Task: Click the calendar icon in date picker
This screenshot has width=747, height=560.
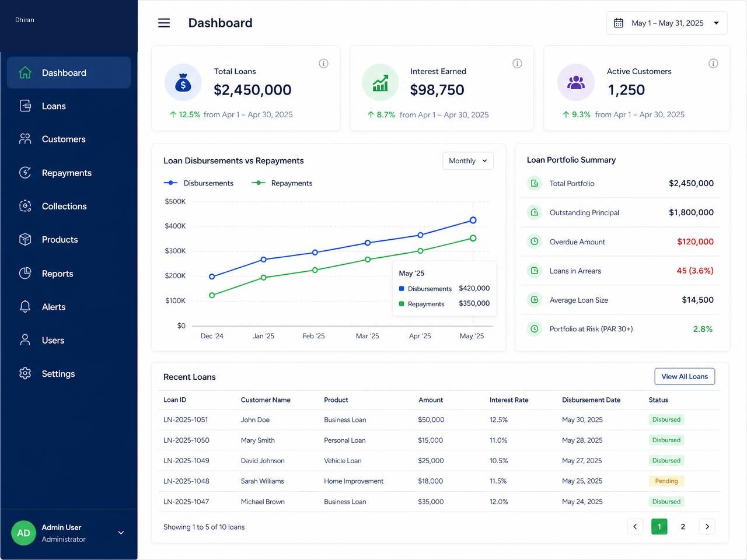Action: click(619, 23)
